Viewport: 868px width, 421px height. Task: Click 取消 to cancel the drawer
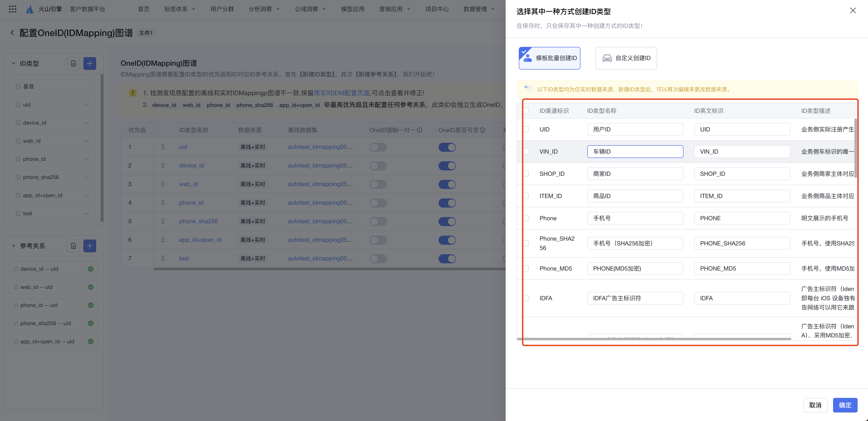(815, 405)
